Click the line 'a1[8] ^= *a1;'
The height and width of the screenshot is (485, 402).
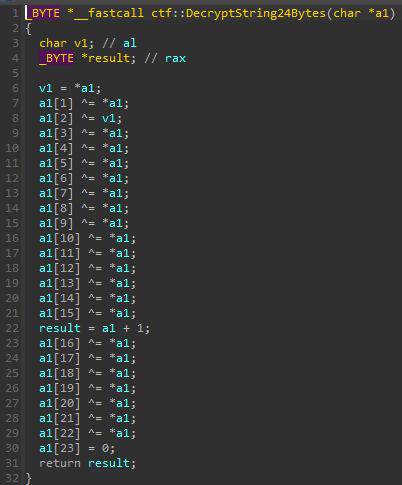click(x=84, y=208)
